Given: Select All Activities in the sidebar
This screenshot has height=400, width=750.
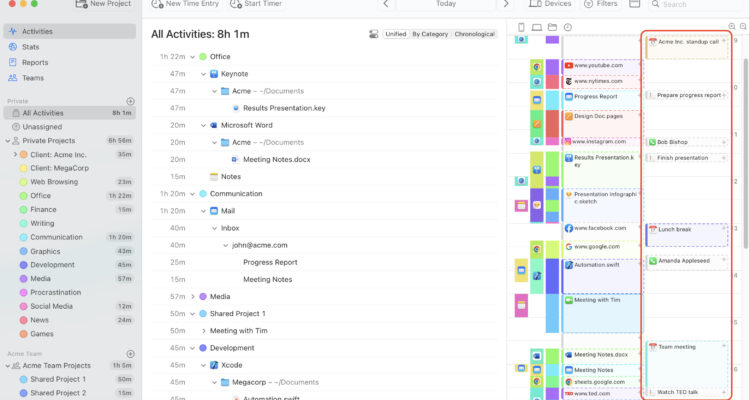Looking at the screenshot, I should tap(70, 113).
